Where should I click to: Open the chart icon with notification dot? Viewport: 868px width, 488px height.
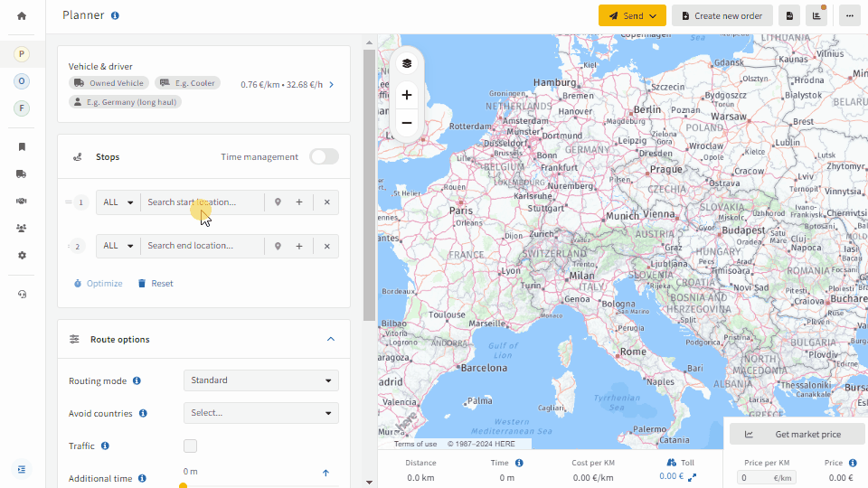tap(816, 16)
